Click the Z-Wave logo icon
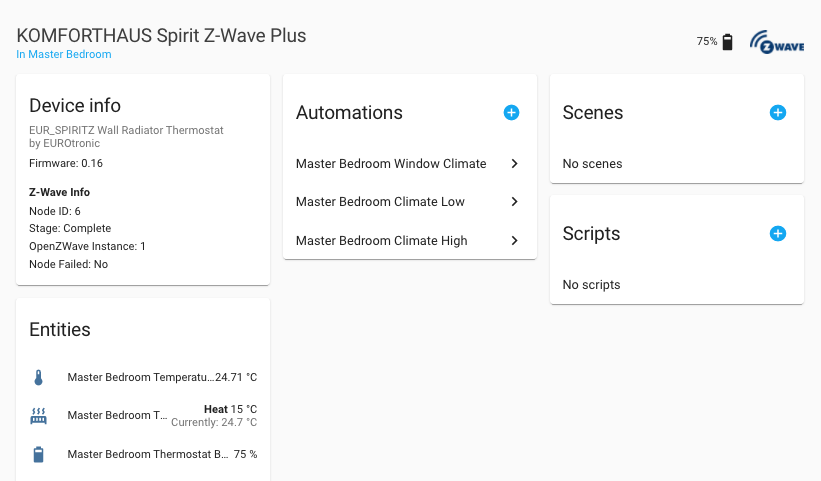821x481 pixels. 777,43
